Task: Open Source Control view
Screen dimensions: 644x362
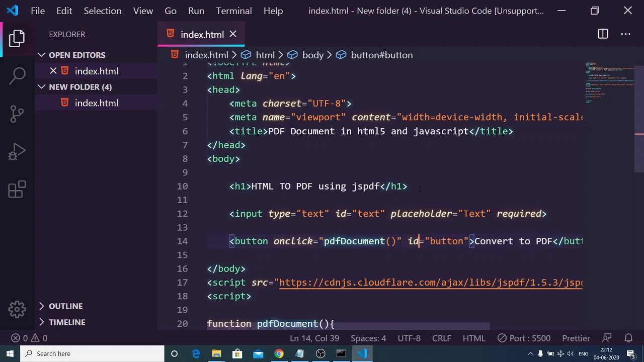Action: click(17, 113)
